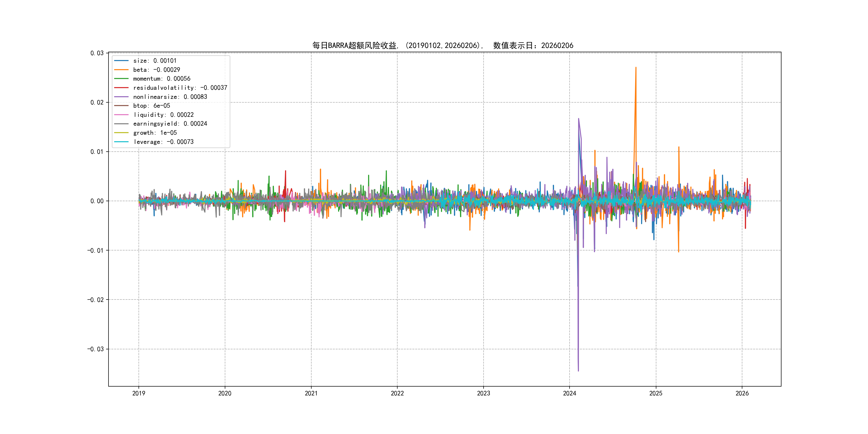Select the 'growth: 1e-05' legend label

155,133
